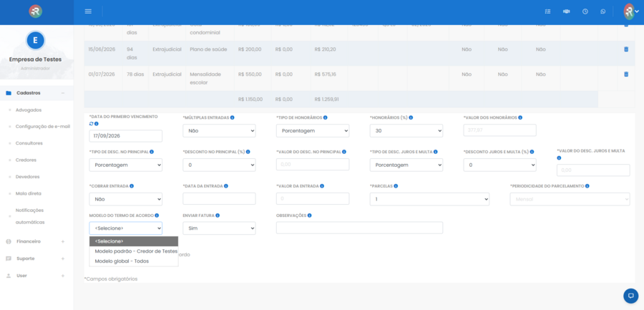The image size is (644, 310).
Task: Show info for Tipo de honorários
Action: (326, 117)
